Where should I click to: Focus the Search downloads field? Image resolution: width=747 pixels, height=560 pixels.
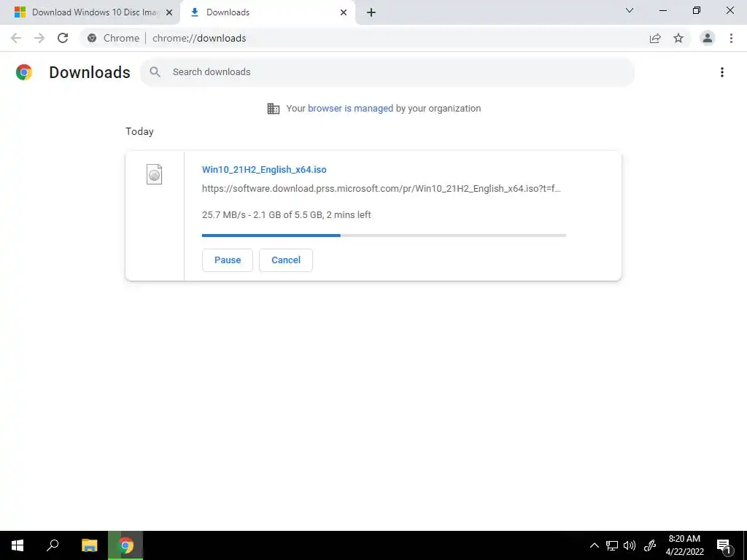[x=387, y=72]
